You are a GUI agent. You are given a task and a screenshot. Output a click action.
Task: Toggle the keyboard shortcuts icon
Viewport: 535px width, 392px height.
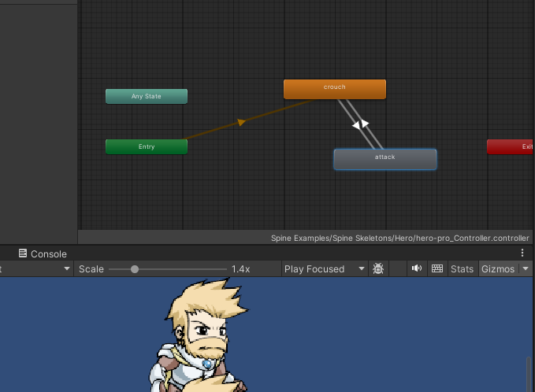pos(437,268)
